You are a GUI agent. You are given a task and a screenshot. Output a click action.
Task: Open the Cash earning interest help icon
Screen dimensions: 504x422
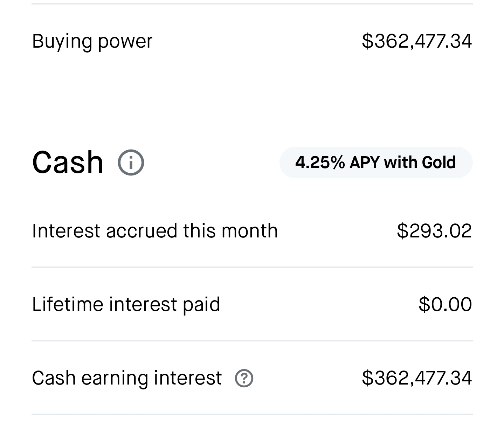pos(244,378)
